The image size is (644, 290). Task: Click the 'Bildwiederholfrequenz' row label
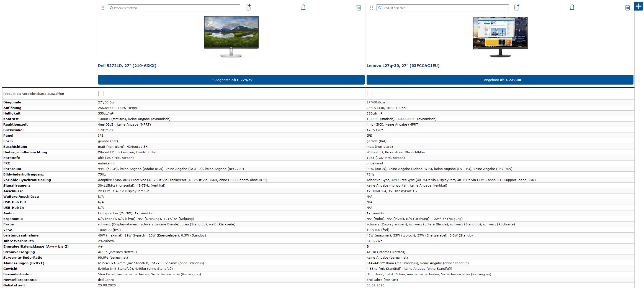(24, 174)
